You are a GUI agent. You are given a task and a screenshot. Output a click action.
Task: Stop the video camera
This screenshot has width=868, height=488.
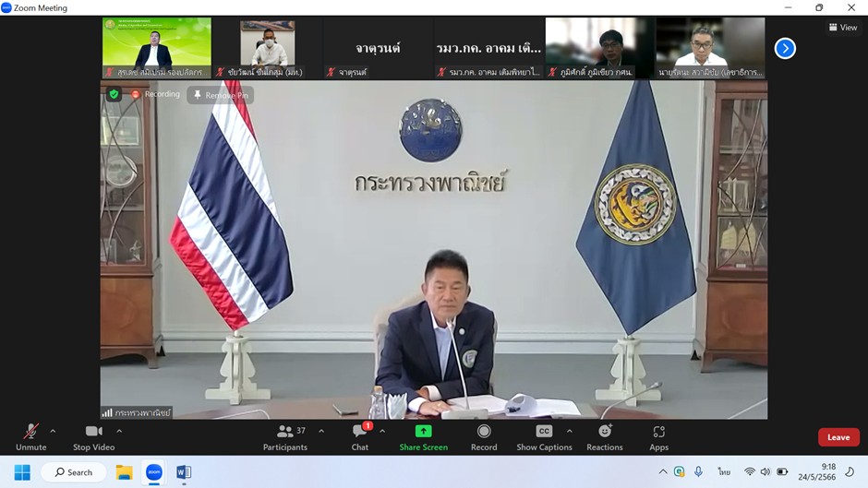click(x=93, y=437)
